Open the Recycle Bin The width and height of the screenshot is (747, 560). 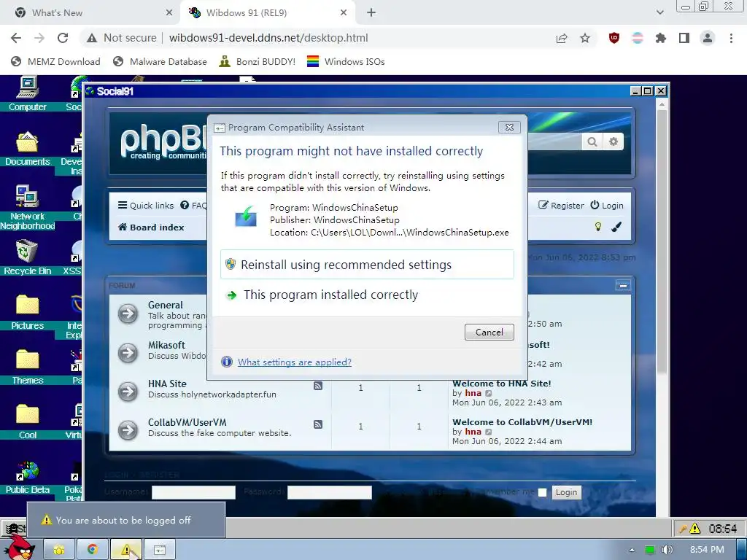tap(28, 257)
